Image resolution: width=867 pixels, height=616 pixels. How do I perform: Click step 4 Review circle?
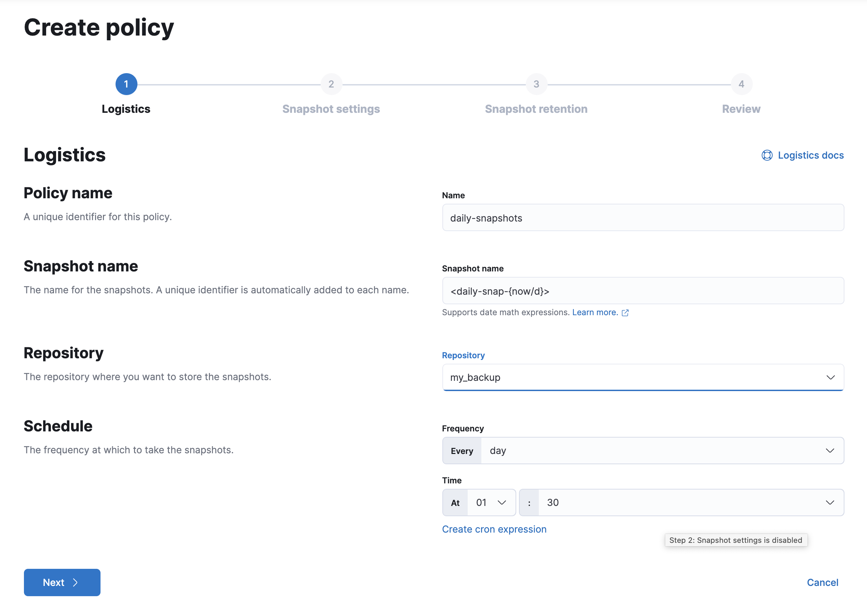[741, 84]
